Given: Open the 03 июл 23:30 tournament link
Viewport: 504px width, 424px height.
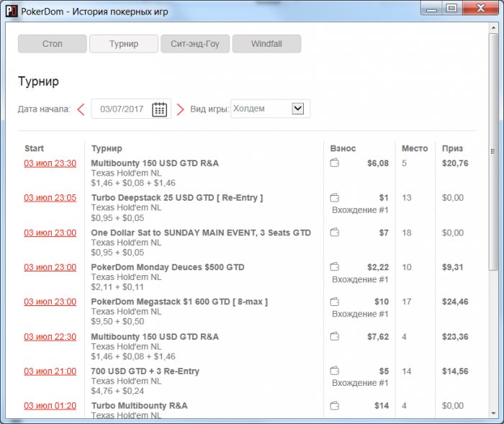Looking at the screenshot, I should (x=50, y=163).
